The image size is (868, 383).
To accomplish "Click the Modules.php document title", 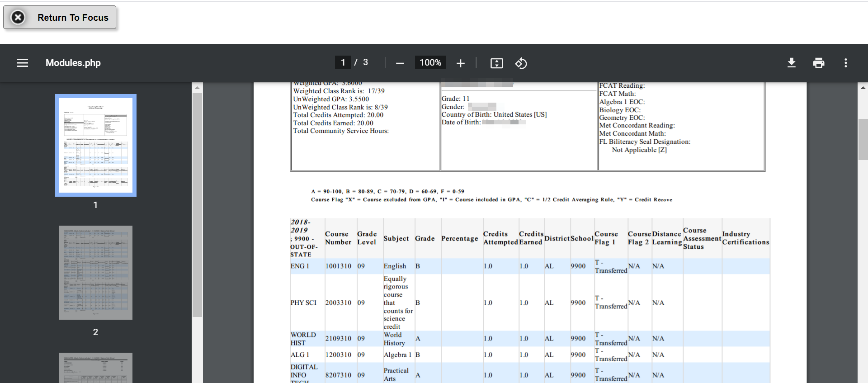I will click(x=73, y=63).
